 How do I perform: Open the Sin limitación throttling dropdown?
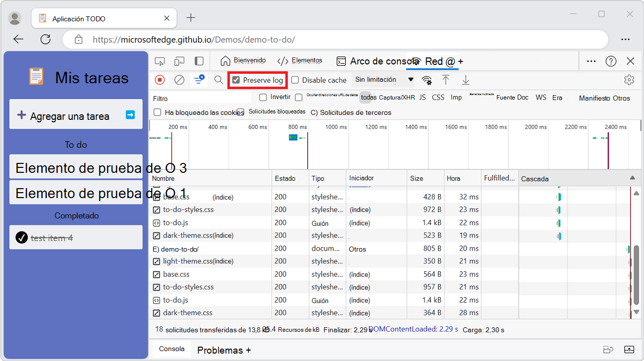coord(384,80)
